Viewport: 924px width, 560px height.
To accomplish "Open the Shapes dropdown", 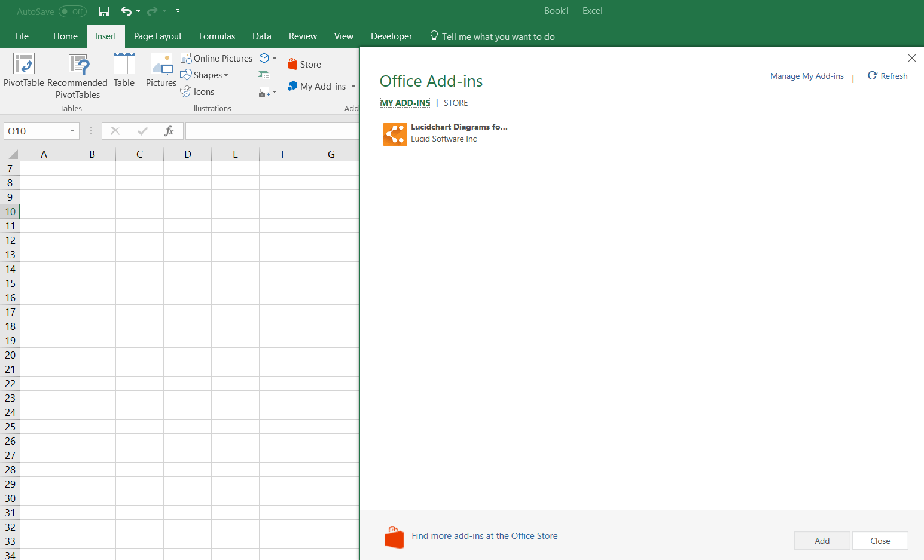I will pyautogui.click(x=205, y=75).
